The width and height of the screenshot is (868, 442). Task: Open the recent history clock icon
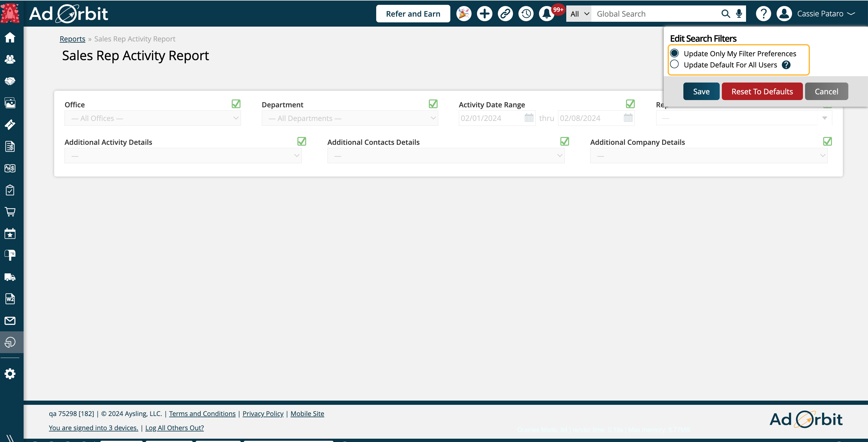526,14
